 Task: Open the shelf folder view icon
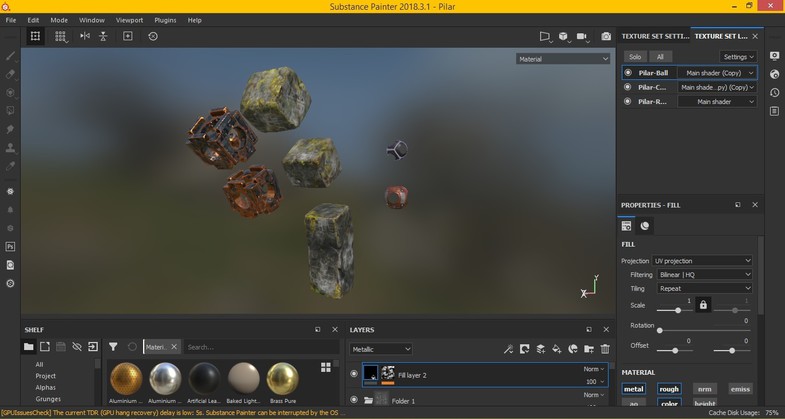tap(29, 346)
